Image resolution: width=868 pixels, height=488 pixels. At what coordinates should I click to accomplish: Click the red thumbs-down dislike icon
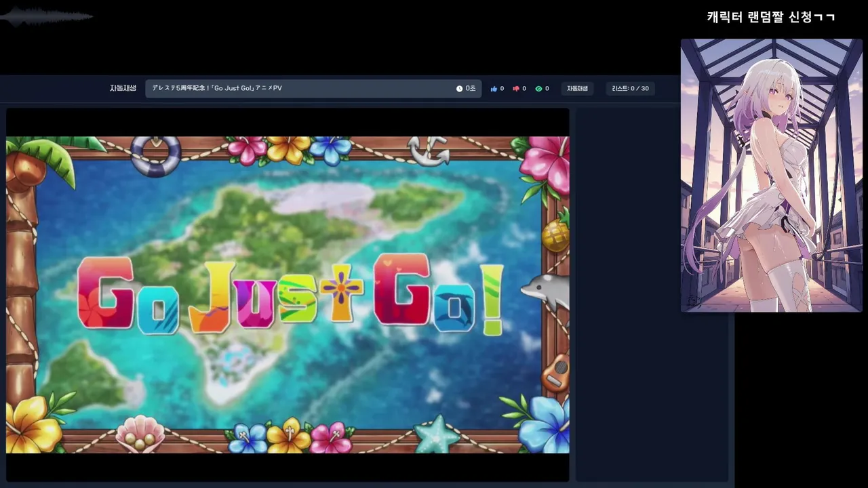point(516,89)
